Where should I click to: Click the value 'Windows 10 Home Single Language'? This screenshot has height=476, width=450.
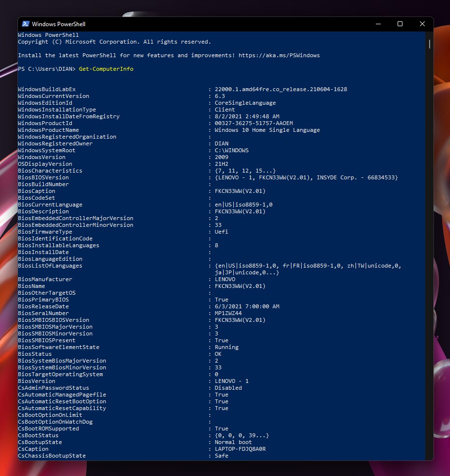tap(267, 130)
